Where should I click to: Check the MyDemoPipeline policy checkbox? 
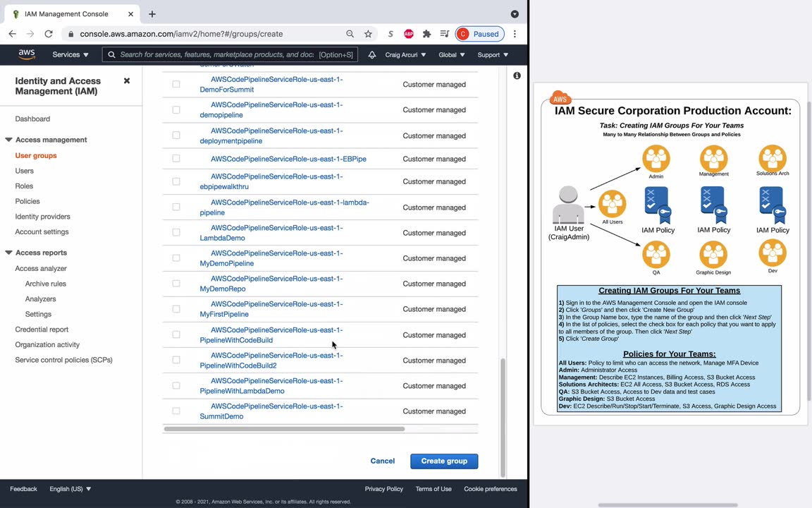[176, 258]
